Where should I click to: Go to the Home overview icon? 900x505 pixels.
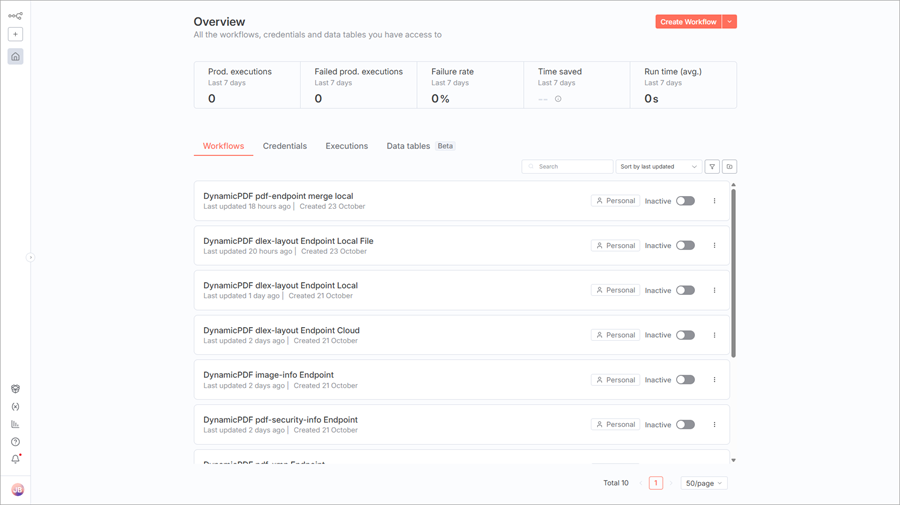coord(15,57)
